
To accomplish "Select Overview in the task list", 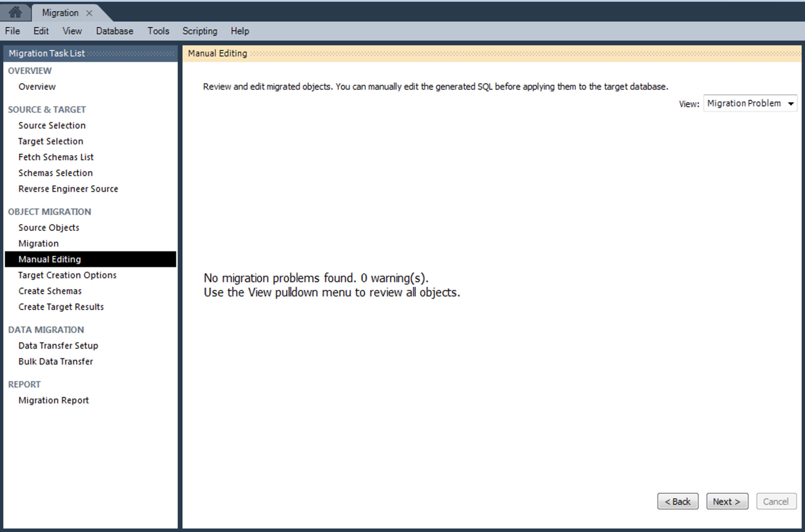I will 37,87.
